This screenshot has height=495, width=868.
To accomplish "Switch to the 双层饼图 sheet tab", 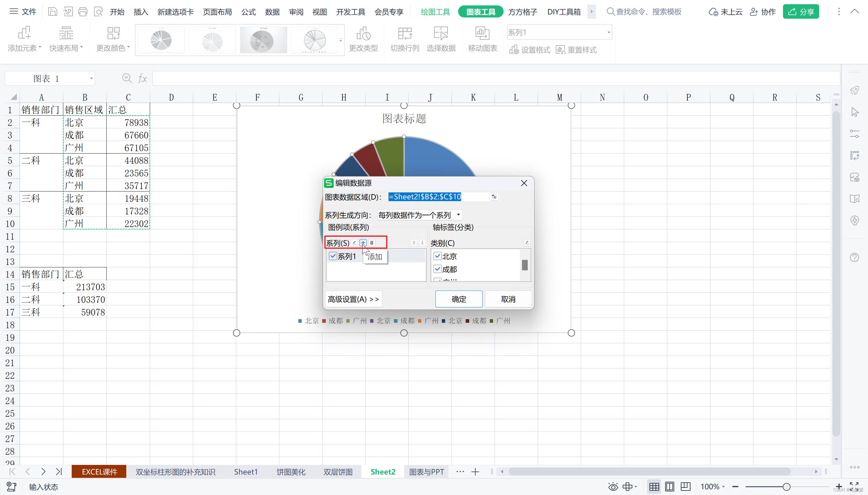I will click(338, 472).
